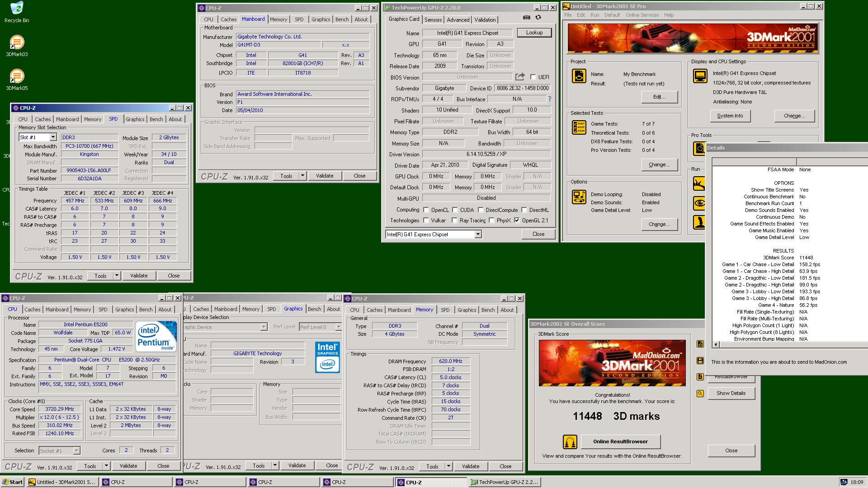Open the Display Device Selection dropdown
Image resolution: width=868 pixels, height=488 pixels.
264,327
